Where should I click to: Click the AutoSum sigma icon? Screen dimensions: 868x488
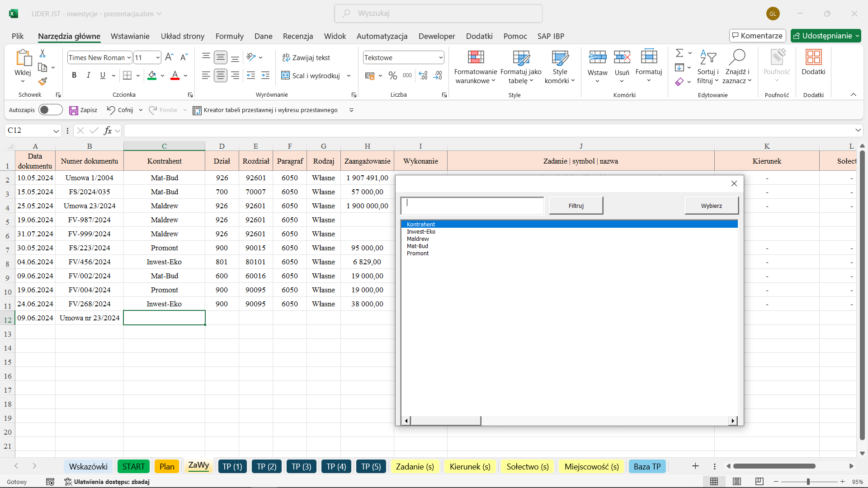pyautogui.click(x=679, y=53)
